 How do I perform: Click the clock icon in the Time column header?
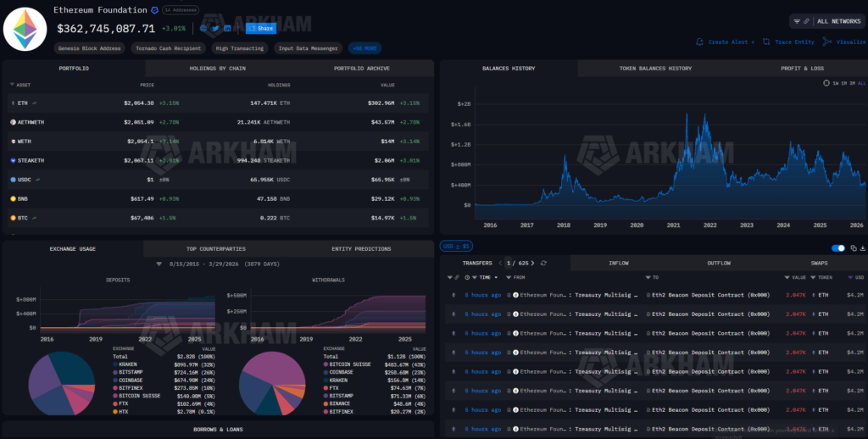pos(467,277)
